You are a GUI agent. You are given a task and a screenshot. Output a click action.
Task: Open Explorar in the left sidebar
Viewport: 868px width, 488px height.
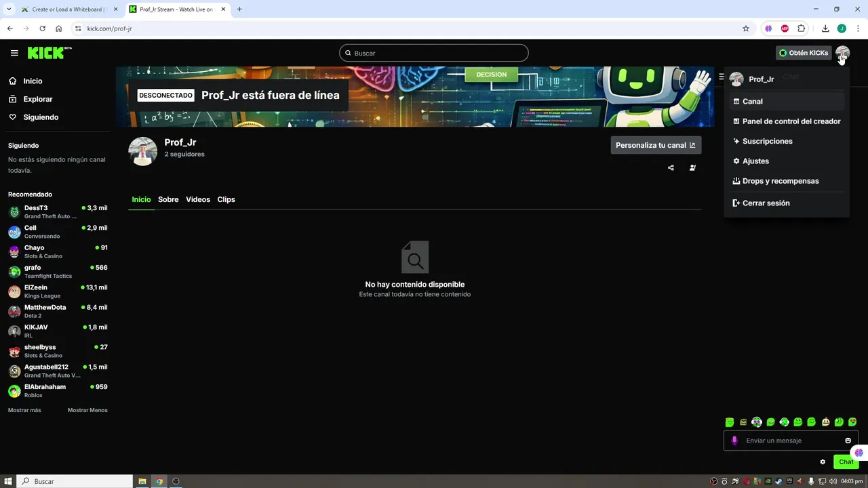pos(37,99)
